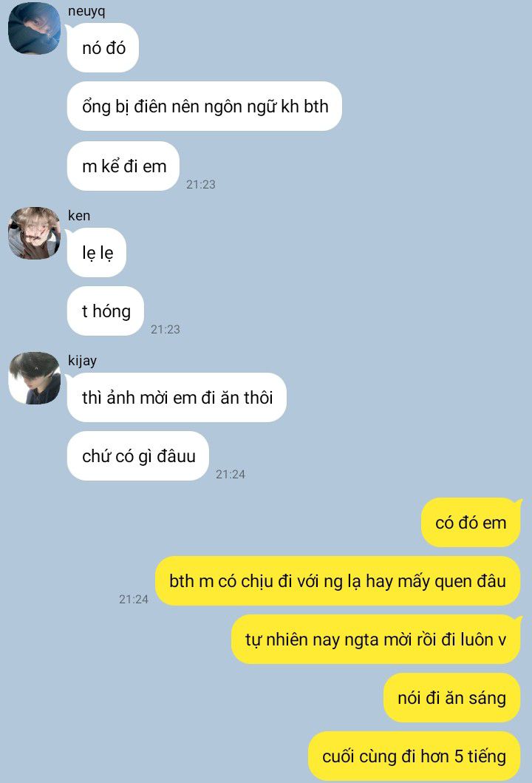
Task: Open neuyq's profile avatar
Action: (x=35, y=28)
